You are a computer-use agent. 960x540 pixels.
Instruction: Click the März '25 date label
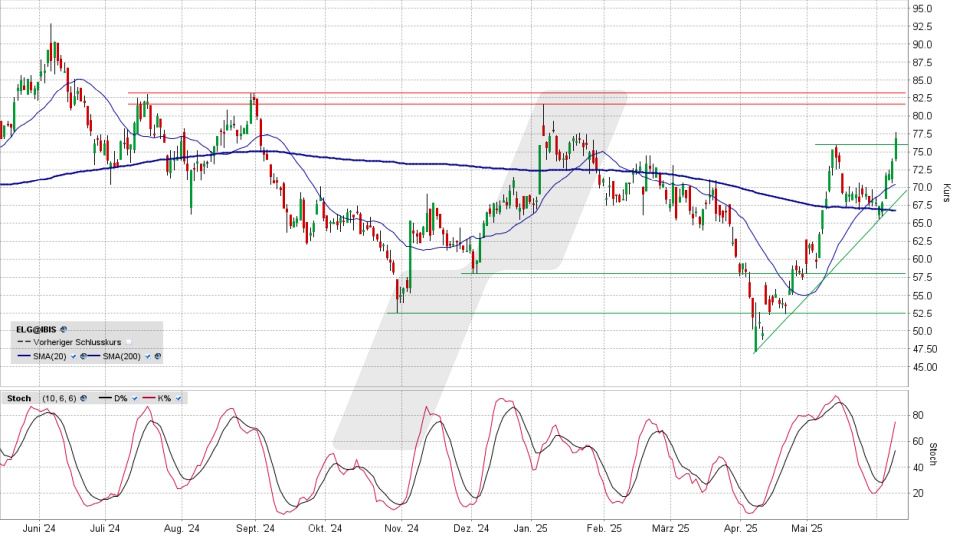[670, 528]
